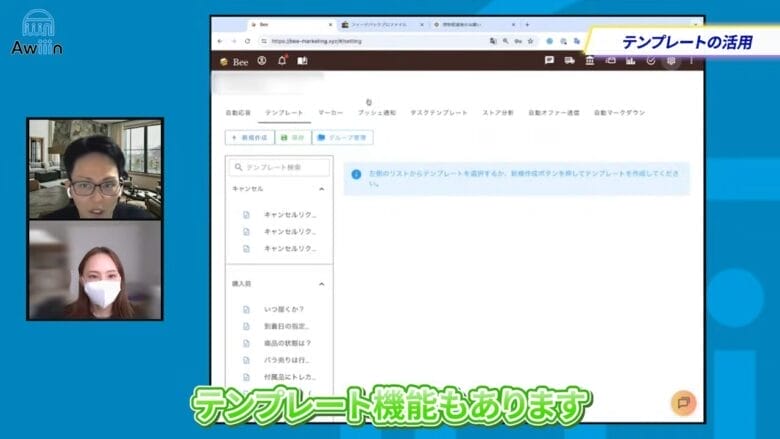Click the magnifier icon in template search
Image resolution: width=780 pixels, height=439 pixels.
[x=238, y=167]
